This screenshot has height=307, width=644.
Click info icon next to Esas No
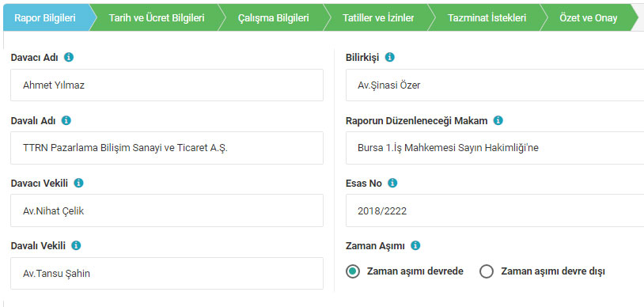[x=392, y=183]
